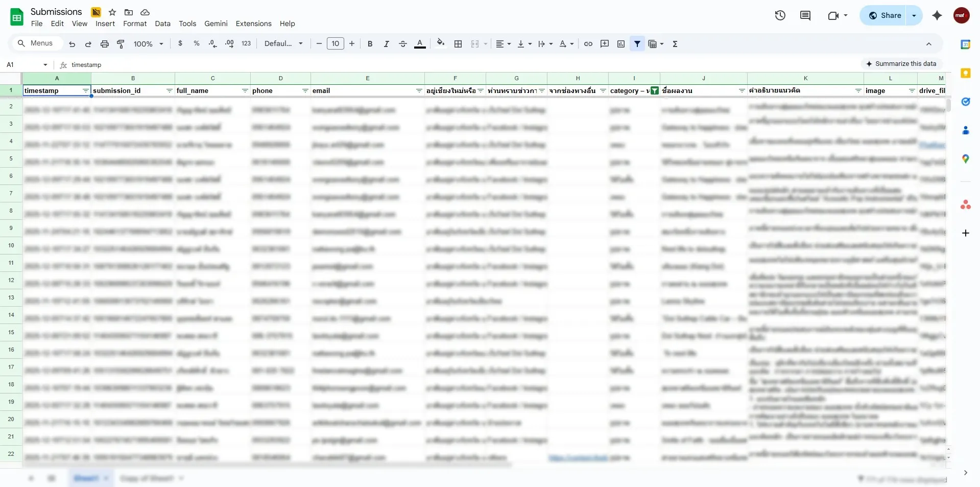Click the font size input field

(335, 44)
